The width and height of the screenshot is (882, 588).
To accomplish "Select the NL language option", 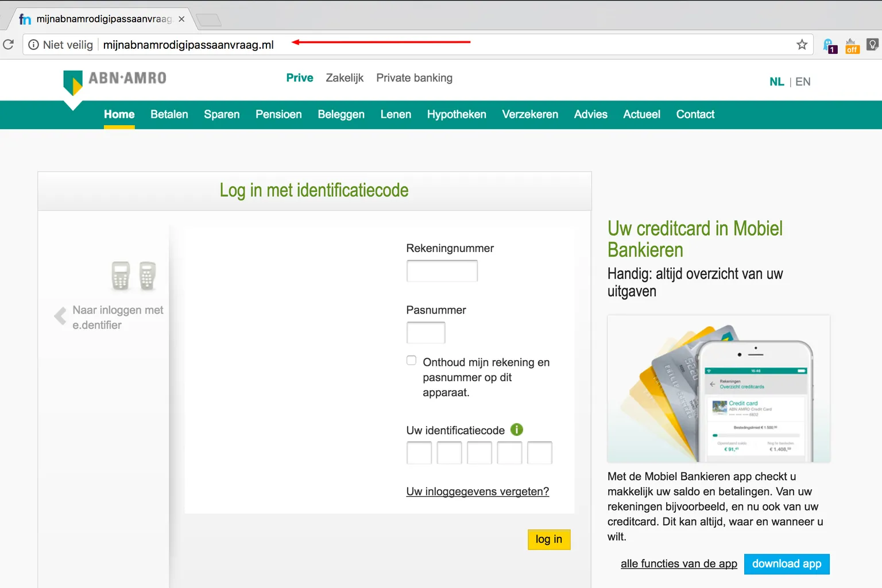I will click(776, 82).
